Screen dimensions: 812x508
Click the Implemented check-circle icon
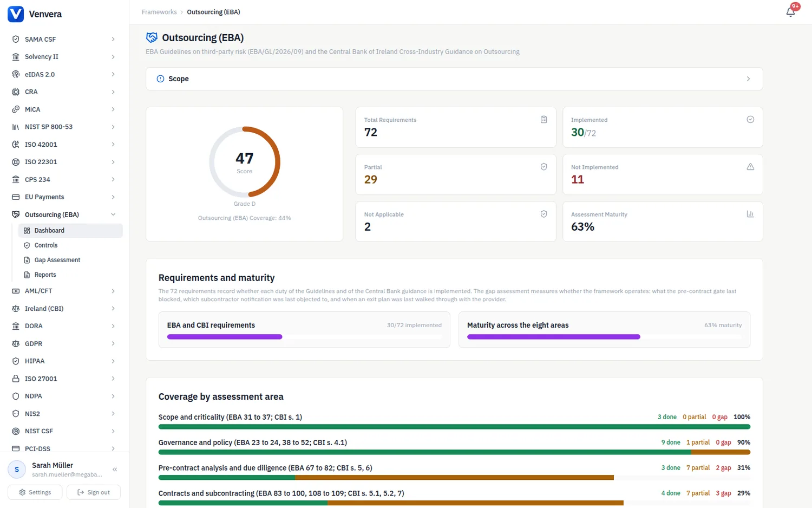pos(750,120)
